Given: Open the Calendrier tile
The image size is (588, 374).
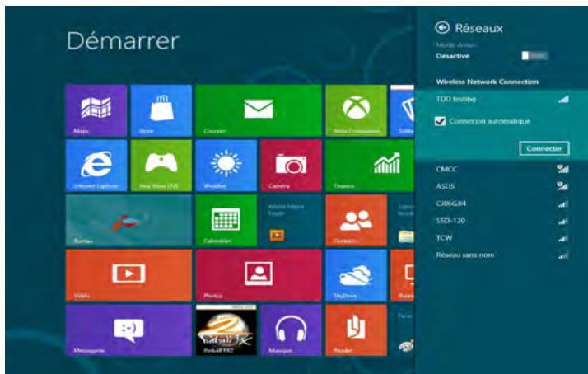Looking at the screenshot, I should coord(225,219).
